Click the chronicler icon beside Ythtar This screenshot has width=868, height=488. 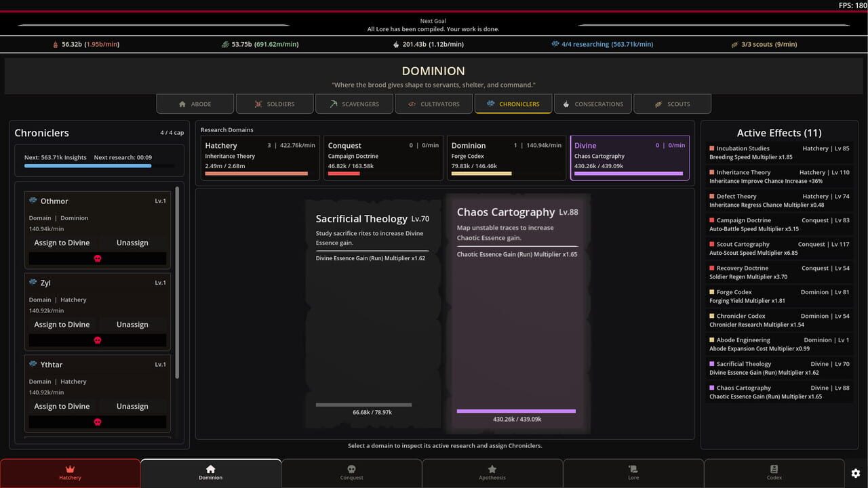[33, 364]
